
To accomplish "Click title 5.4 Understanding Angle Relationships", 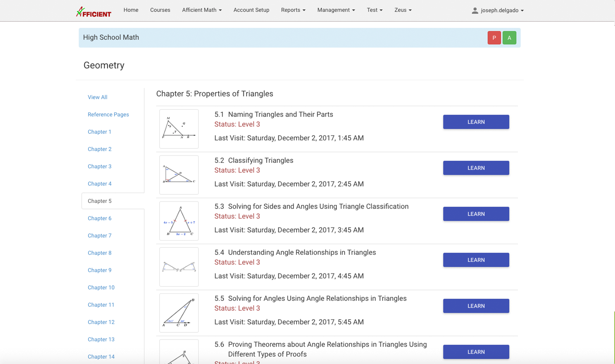I will tap(295, 252).
